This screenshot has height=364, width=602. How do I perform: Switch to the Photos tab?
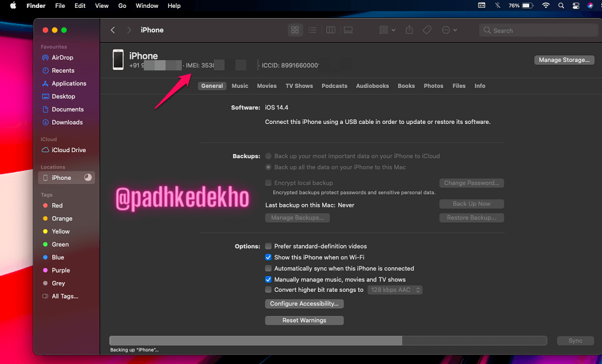click(433, 86)
